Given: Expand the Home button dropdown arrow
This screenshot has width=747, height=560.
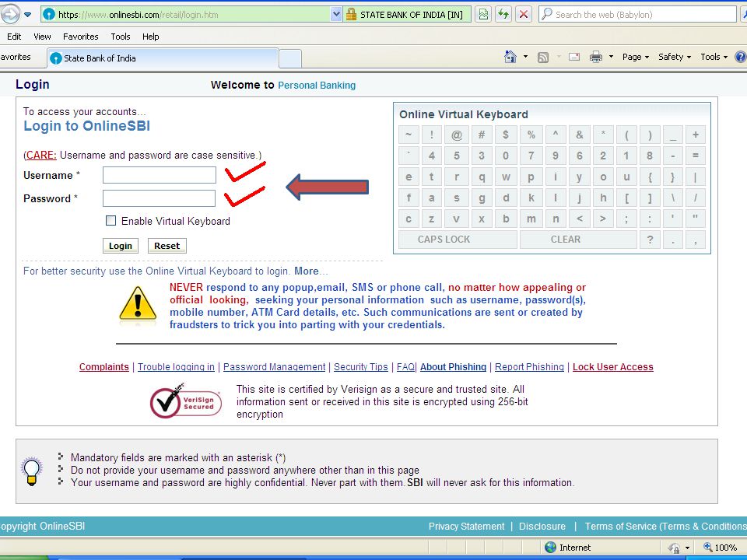Looking at the screenshot, I should point(525,57).
